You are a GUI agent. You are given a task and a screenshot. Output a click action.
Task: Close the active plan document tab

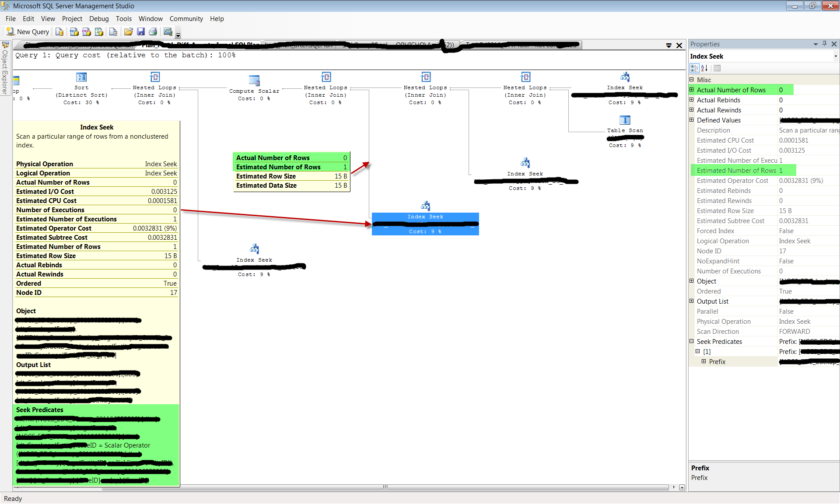pos(679,45)
